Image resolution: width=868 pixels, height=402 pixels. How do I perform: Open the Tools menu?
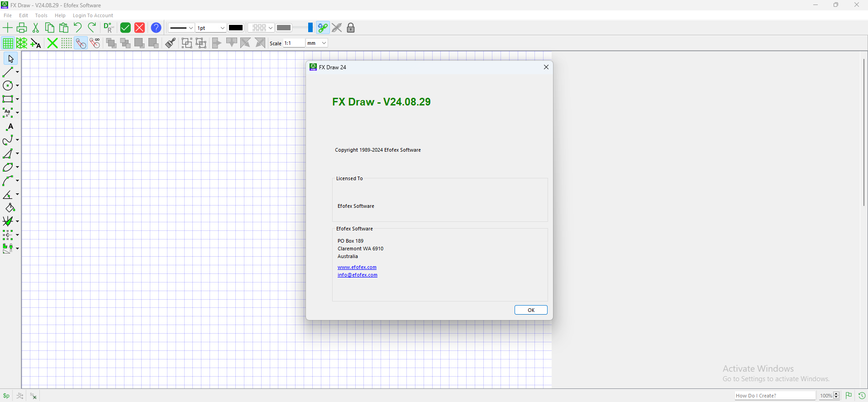tap(41, 15)
